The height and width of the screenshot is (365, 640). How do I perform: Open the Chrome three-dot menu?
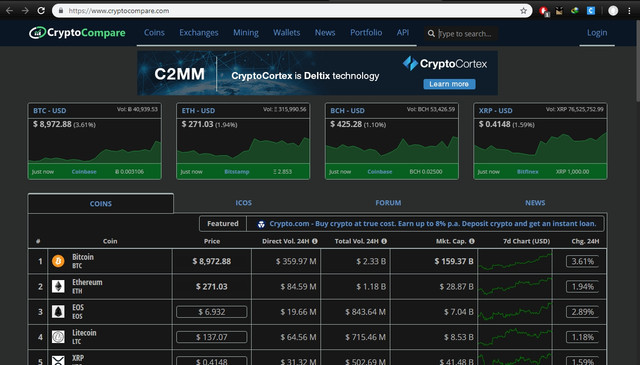click(629, 11)
